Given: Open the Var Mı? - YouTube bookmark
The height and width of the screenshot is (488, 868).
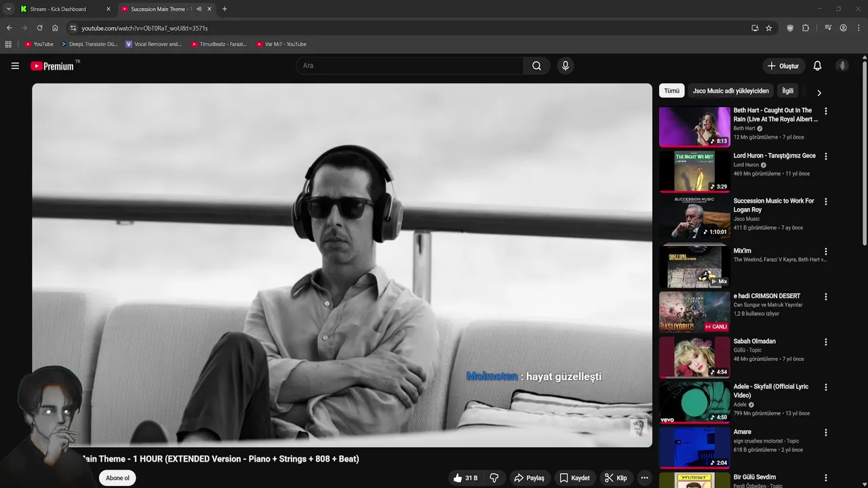Looking at the screenshot, I should click(281, 44).
